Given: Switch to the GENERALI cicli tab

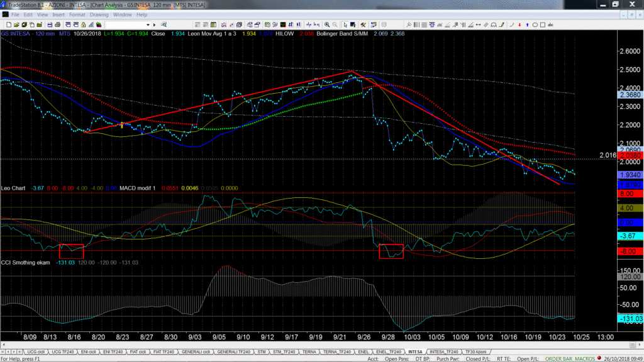Looking at the screenshot, I should [196, 352].
